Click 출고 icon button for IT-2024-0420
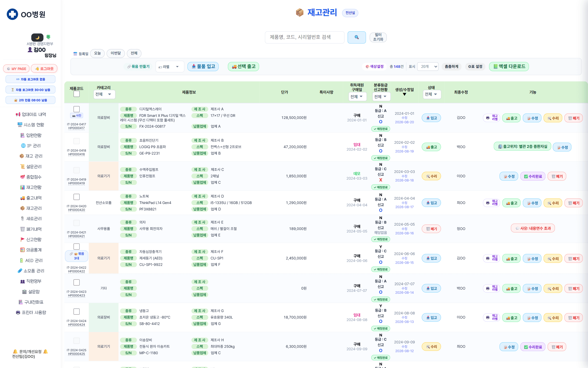This screenshot has width=588, height=368. (x=511, y=203)
